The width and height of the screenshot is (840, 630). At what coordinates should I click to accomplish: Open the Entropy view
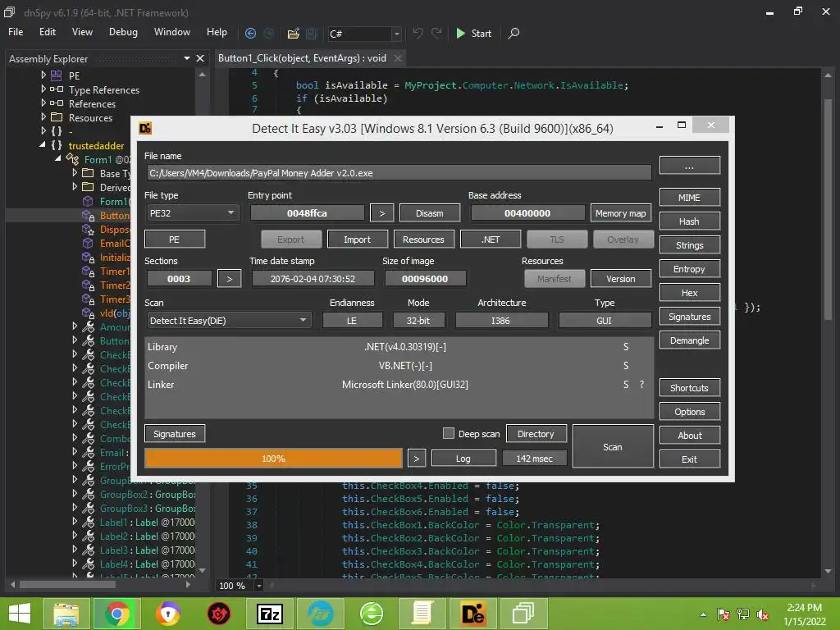689,269
